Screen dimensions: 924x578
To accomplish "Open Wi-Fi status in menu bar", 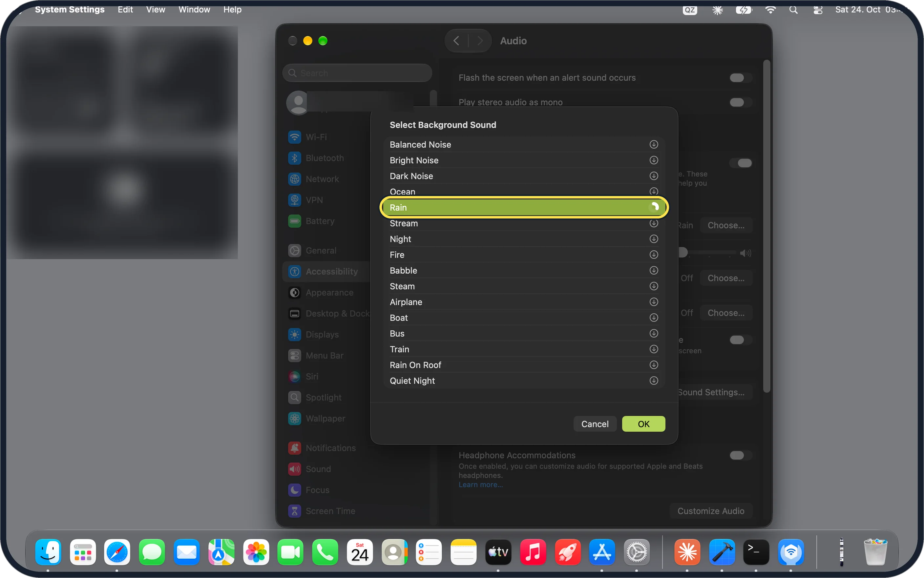I will point(770,10).
